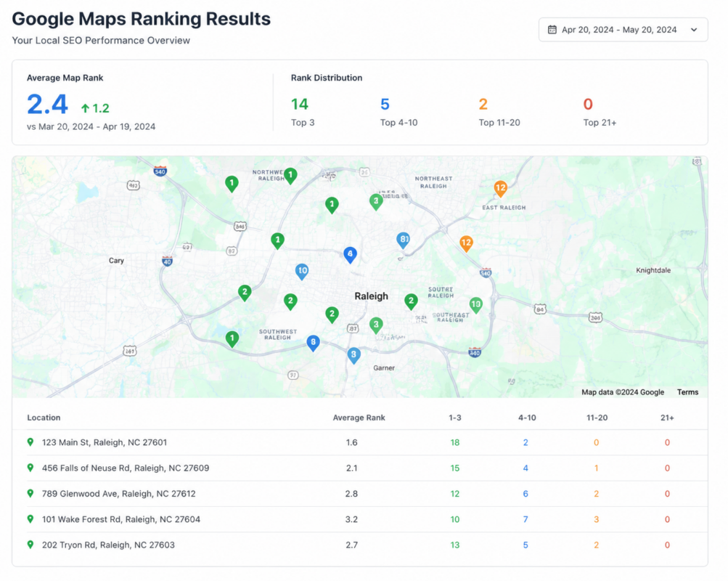This screenshot has width=728, height=581.
Task: Click the 13 value in Tryon Rd row
Action: 455,545
